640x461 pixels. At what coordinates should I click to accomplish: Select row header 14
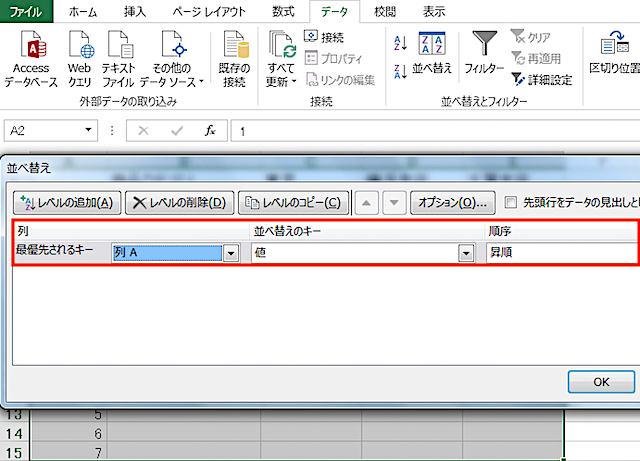pyautogui.click(x=14, y=433)
